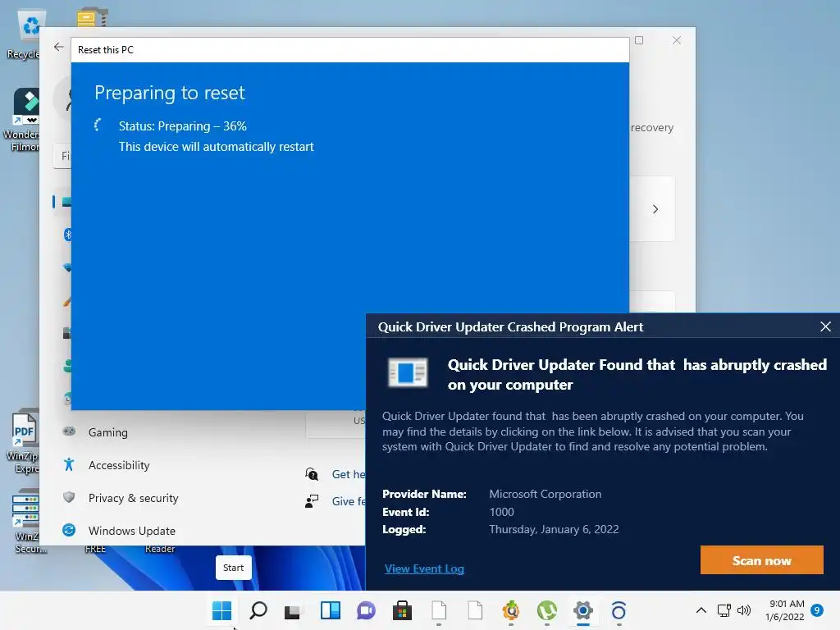Viewport: 840px width, 630px height.
Task: Click the second blank document taskbar icon
Action: pos(475,610)
